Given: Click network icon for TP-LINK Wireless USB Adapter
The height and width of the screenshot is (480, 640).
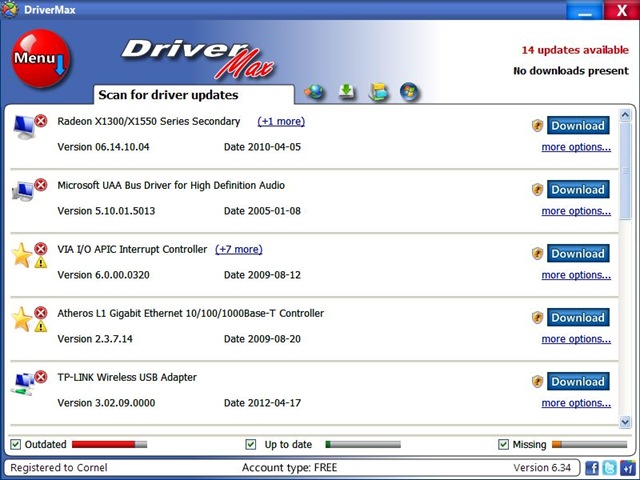Looking at the screenshot, I should [x=24, y=384].
